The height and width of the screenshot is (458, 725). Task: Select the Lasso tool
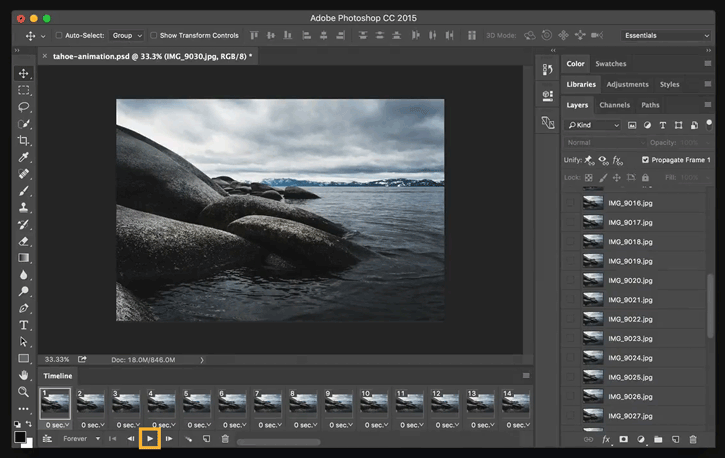tap(24, 107)
